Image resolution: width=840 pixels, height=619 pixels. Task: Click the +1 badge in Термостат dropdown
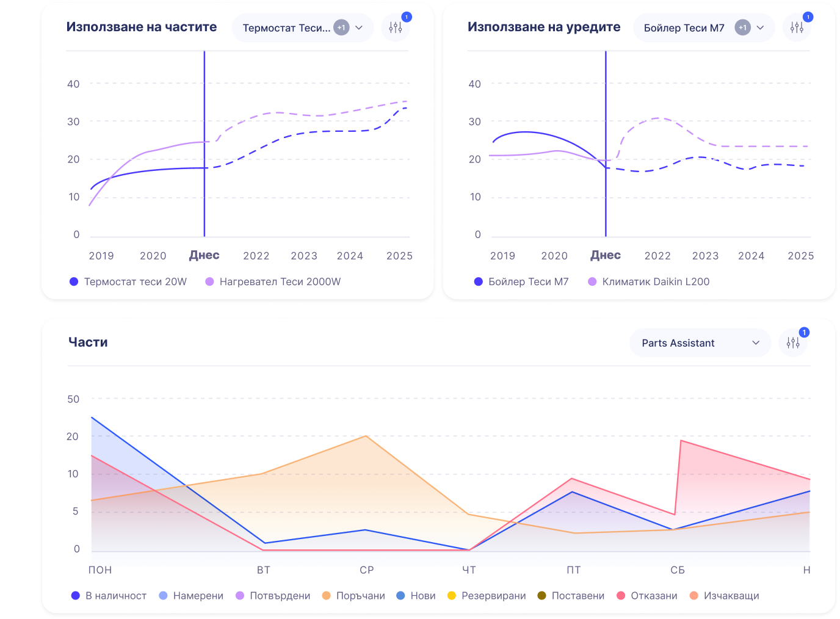341,27
